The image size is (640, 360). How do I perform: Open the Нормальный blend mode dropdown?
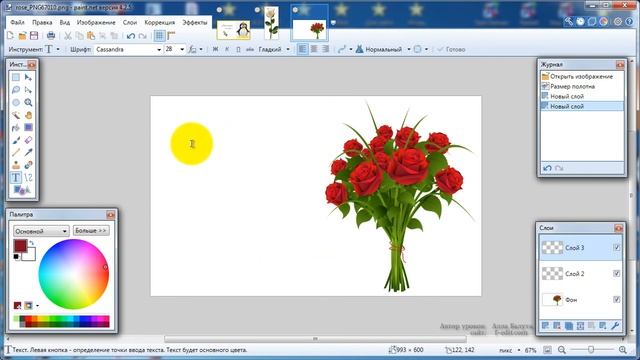pos(409,49)
